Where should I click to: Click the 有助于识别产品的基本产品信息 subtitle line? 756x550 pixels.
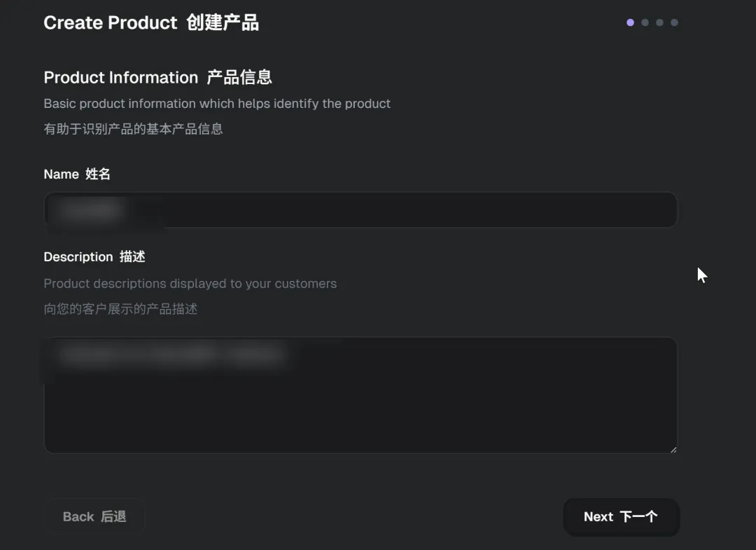[133, 129]
